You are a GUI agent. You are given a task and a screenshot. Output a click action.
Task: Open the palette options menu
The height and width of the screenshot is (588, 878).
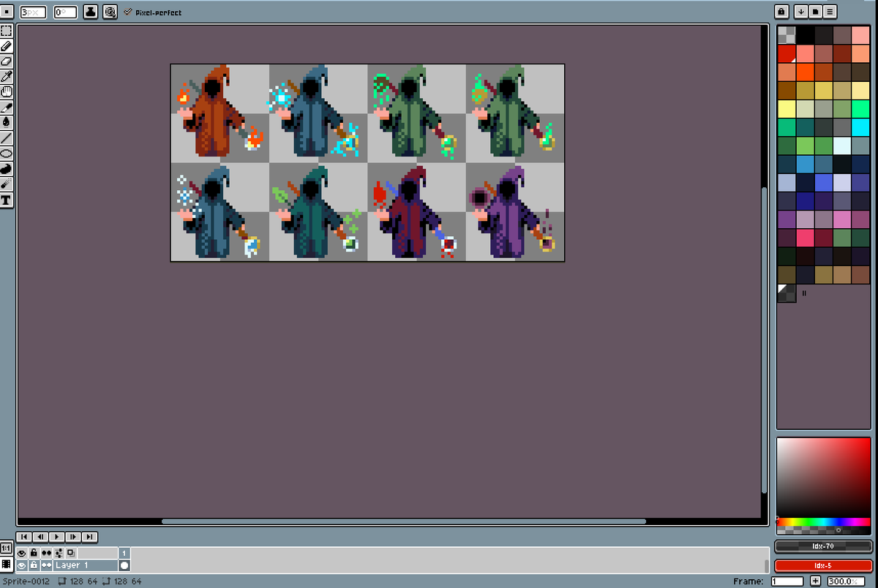coord(830,12)
